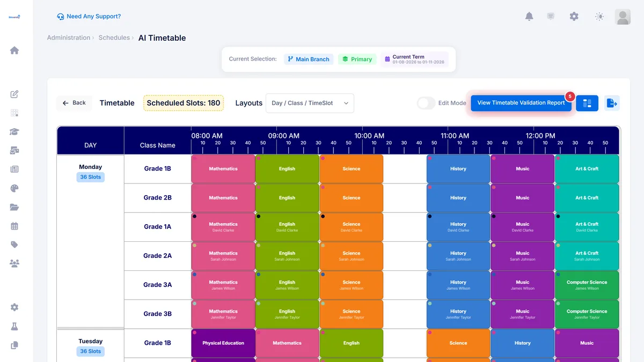
Task: Click the export document icon button
Action: point(612,103)
